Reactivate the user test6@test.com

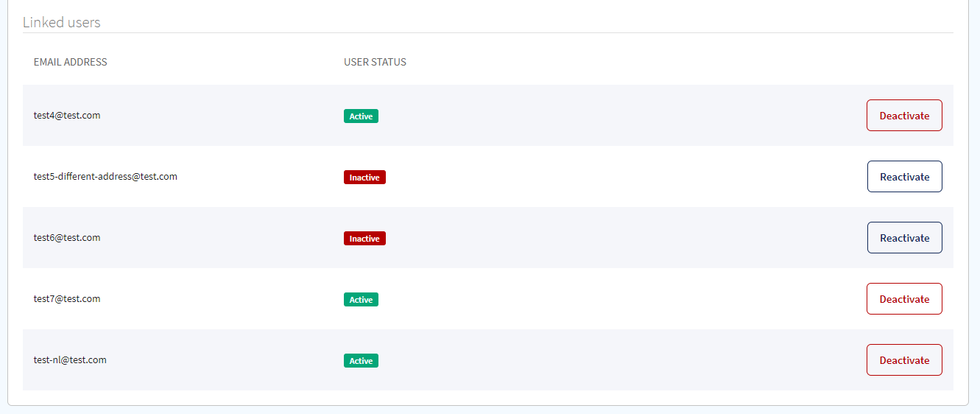pyautogui.click(x=904, y=238)
